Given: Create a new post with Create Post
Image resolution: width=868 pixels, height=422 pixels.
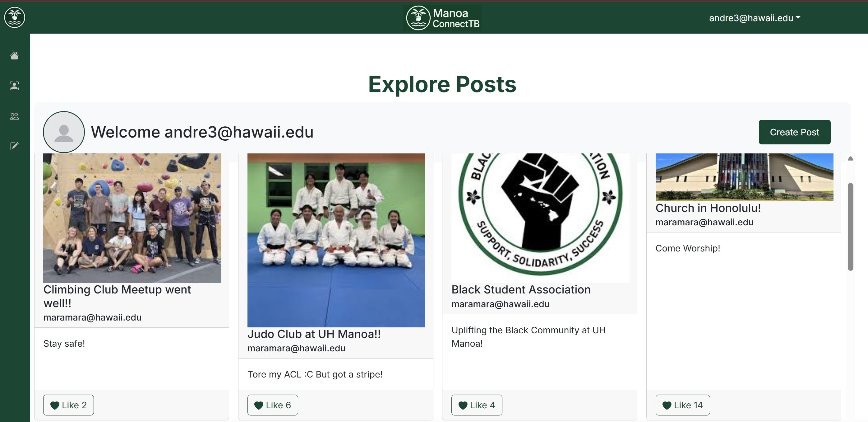Looking at the screenshot, I should (794, 132).
